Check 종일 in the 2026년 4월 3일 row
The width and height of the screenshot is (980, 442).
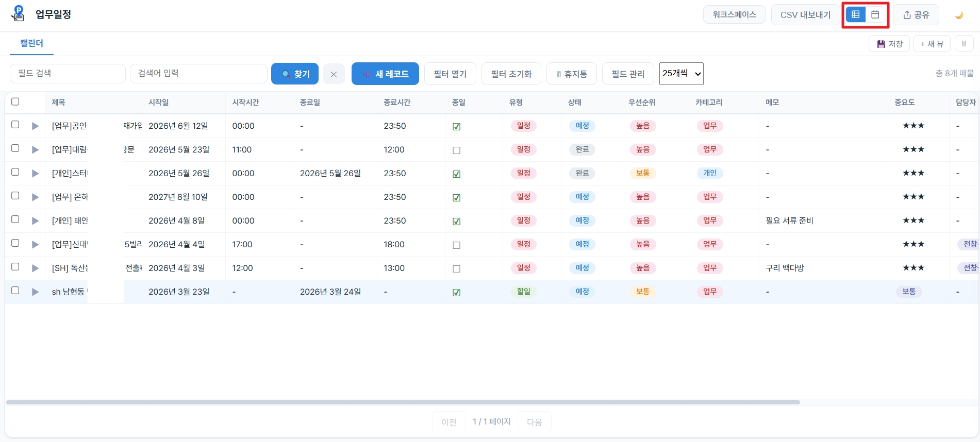456,269
